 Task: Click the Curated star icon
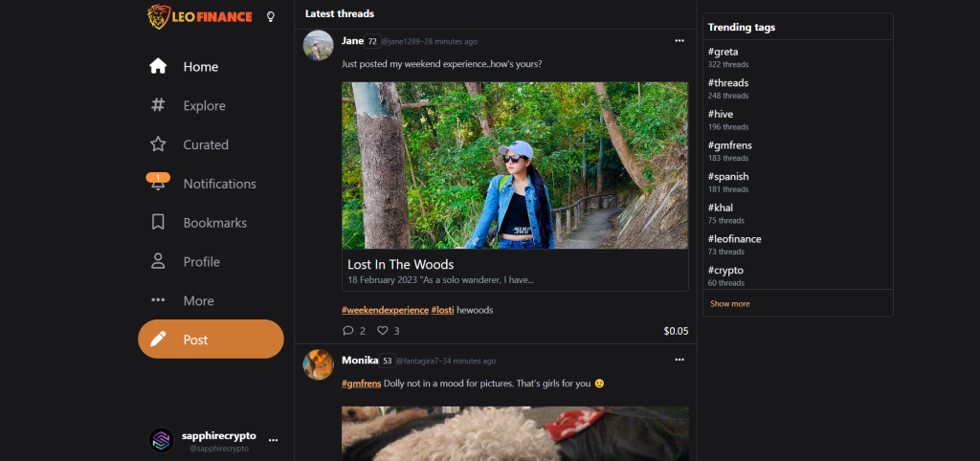tap(158, 144)
